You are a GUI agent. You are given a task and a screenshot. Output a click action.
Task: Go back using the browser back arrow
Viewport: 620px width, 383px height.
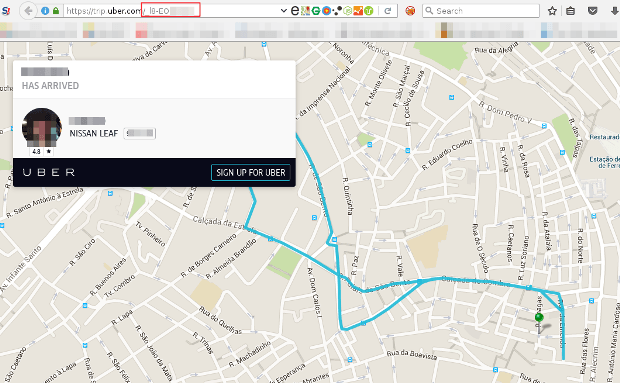point(28,11)
